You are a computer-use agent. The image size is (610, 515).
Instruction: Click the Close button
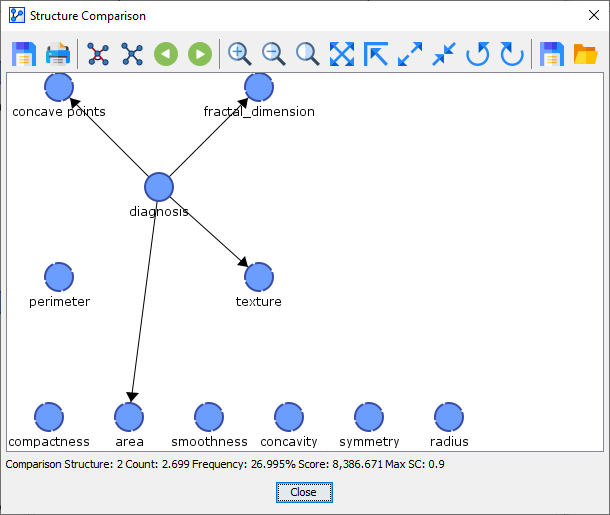tap(303, 492)
